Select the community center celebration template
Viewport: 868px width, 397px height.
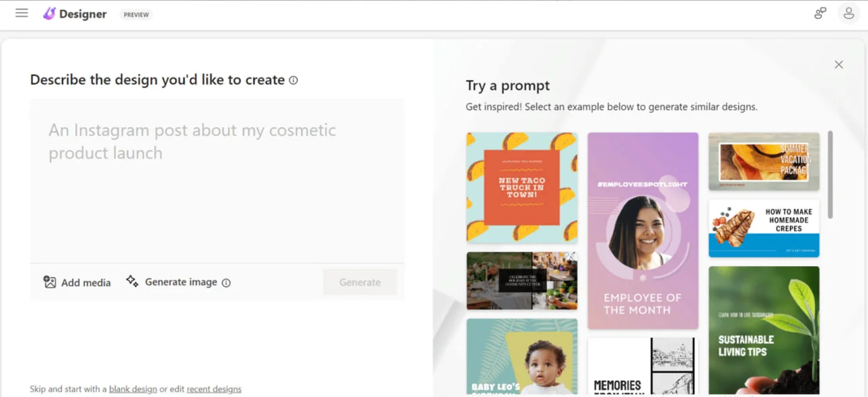pos(522,281)
